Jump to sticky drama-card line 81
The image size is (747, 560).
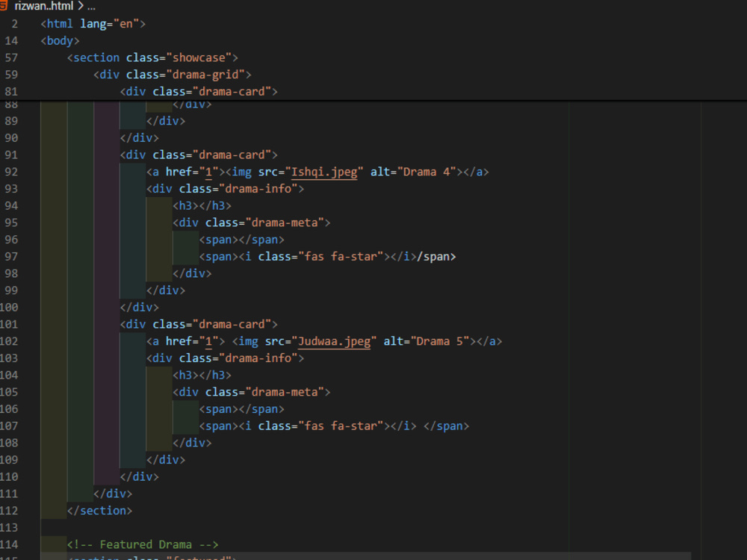(199, 91)
